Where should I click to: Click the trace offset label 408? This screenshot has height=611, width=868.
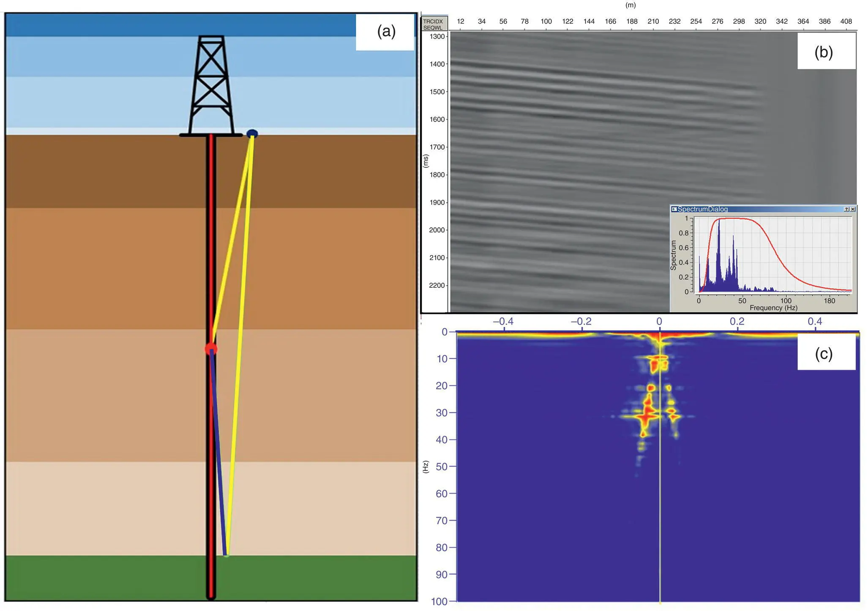[846, 21]
